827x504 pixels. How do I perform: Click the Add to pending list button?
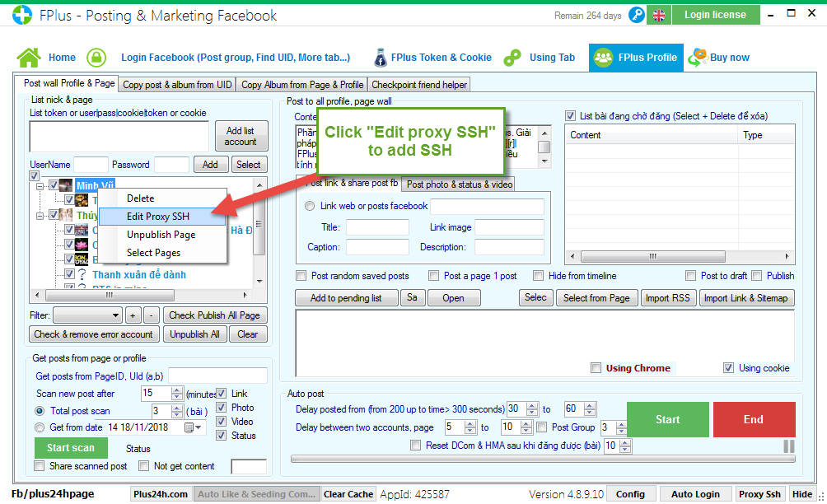click(346, 298)
